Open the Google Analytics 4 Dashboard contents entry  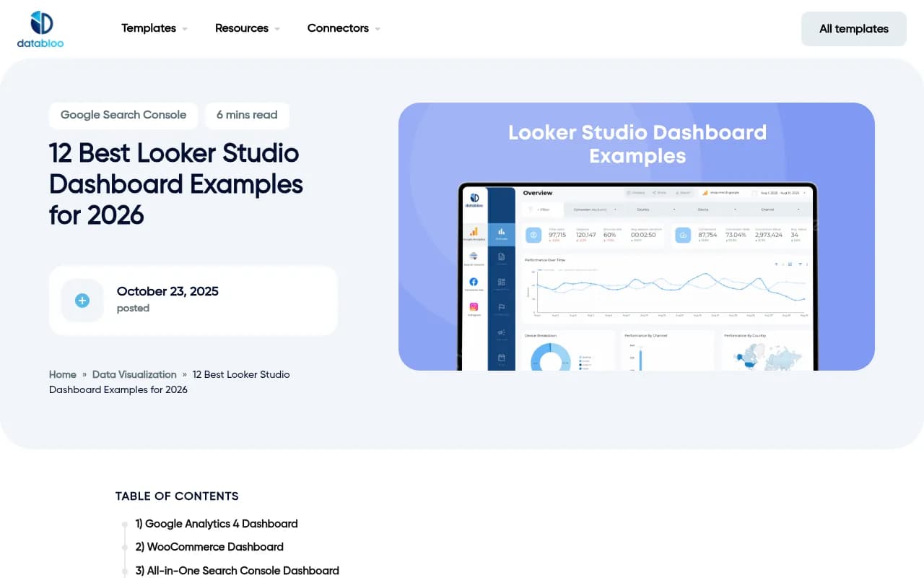217,523
